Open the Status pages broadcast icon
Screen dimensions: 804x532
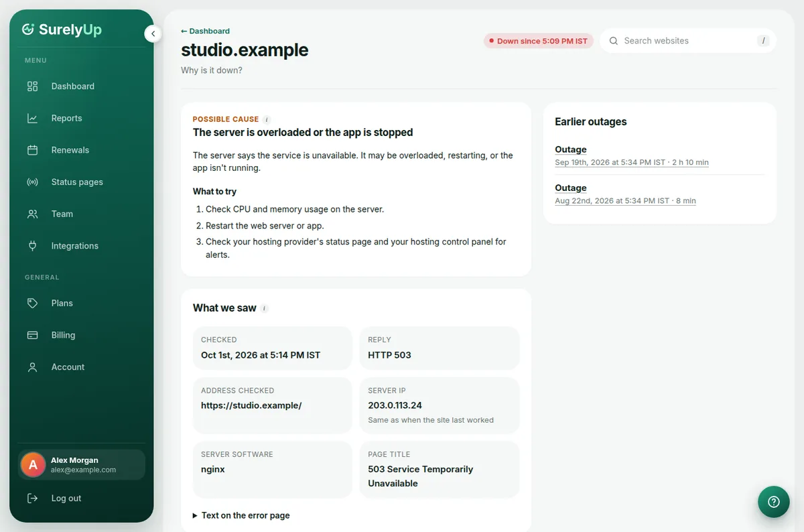pyautogui.click(x=32, y=182)
